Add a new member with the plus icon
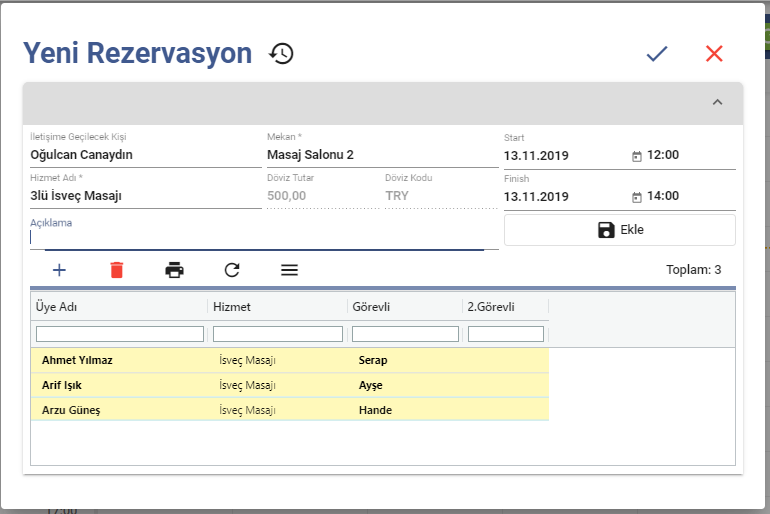Screen dimensions: 770x514 (x=59, y=270)
